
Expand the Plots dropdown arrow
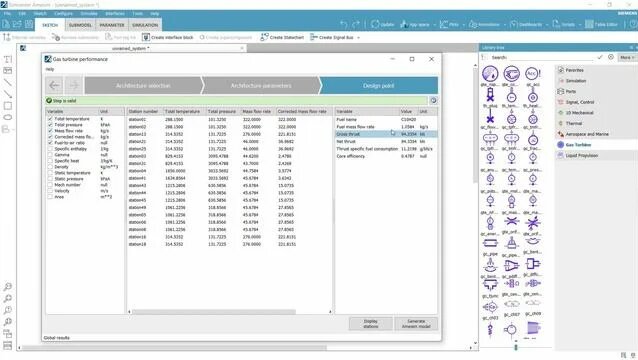point(463,25)
